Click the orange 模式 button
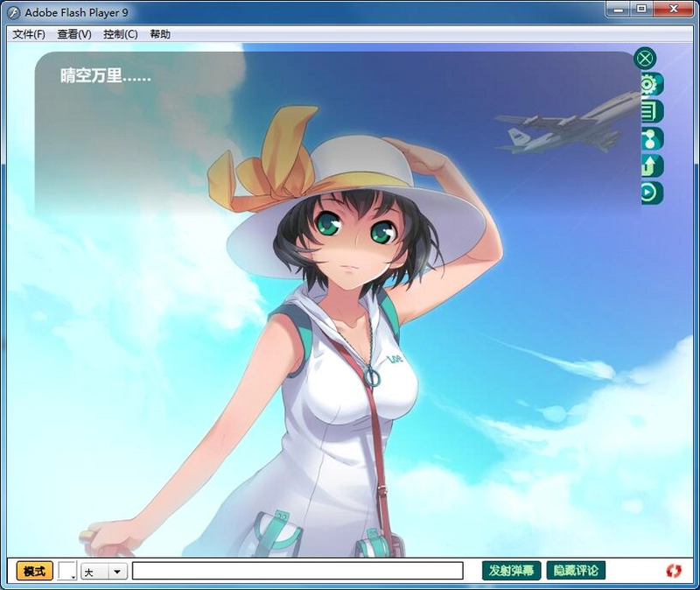The height and width of the screenshot is (590, 700). tap(35, 571)
